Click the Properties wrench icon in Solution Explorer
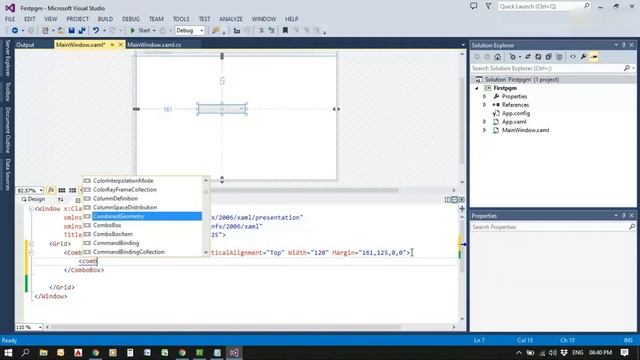The image size is (640, 360). point(583,57)
